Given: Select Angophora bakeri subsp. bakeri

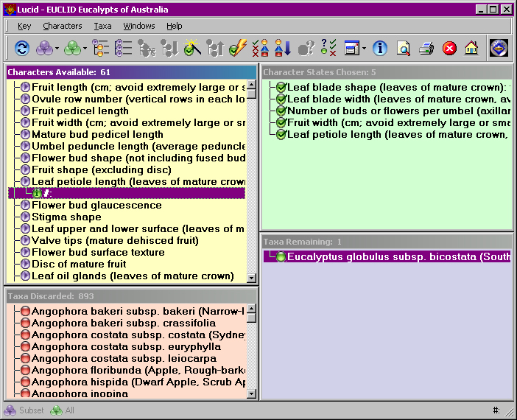Looking at the screenshot, I should click(138, 311).
